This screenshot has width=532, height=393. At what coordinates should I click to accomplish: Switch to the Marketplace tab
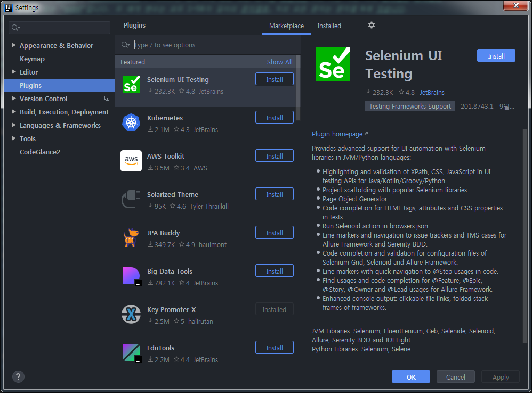click(286, 26)
